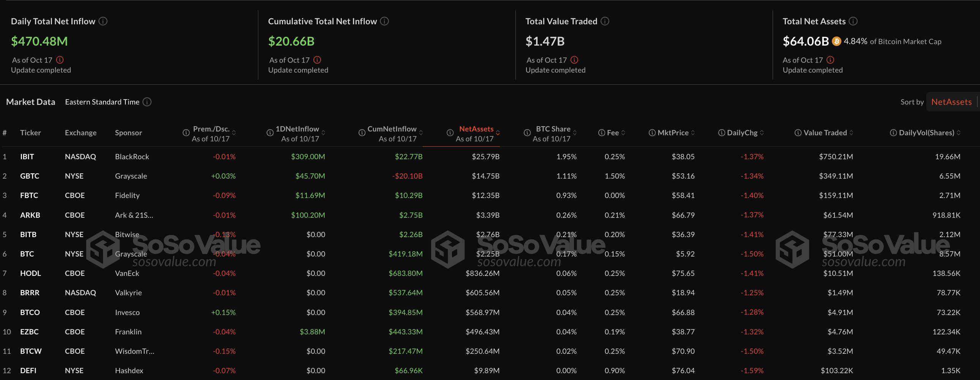Sort table by 1DNetInflow arrows
Screen dimensions: 980x380
[323, 133]
